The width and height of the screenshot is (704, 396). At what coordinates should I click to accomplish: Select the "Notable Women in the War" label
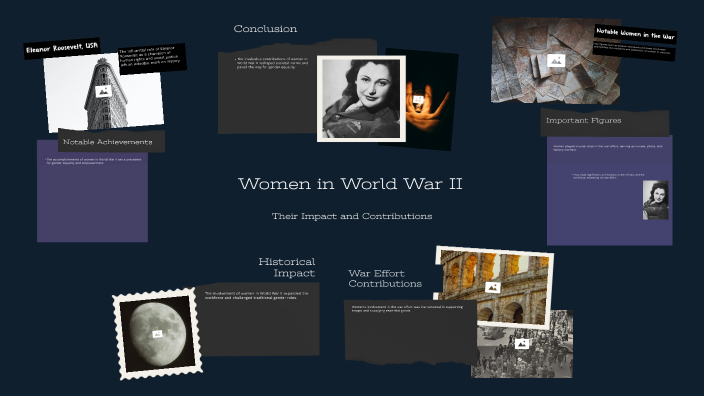(x=635, y=34)
